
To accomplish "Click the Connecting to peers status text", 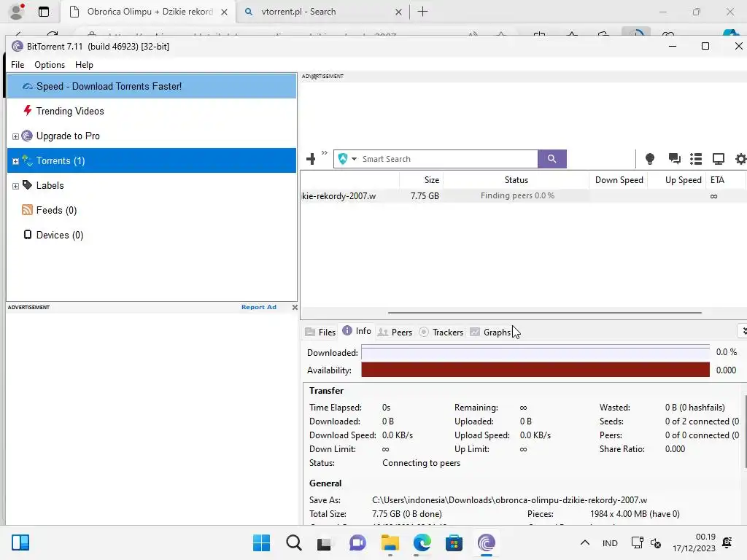I will [421, 463].
